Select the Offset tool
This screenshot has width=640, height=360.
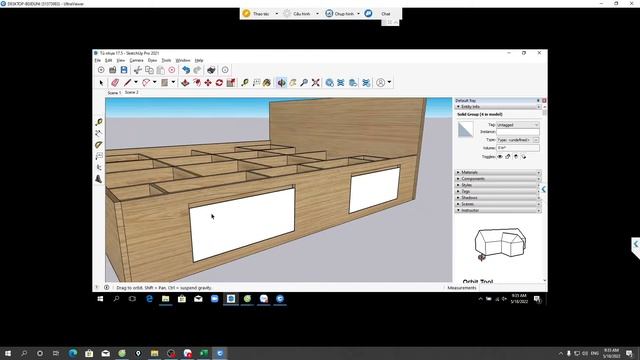coord(197,83)
